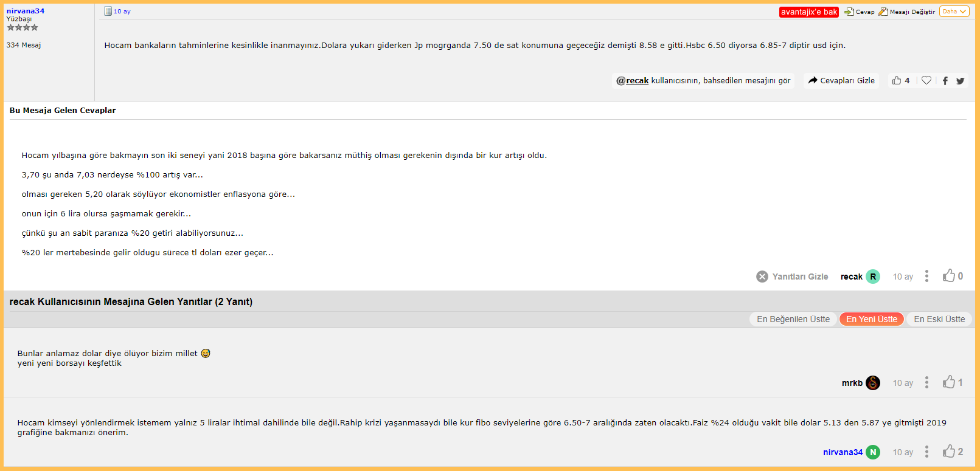Open the message page icon beside 10 ay
The height and width of the screenshot is (471, 980).
[x=108, y=11]
